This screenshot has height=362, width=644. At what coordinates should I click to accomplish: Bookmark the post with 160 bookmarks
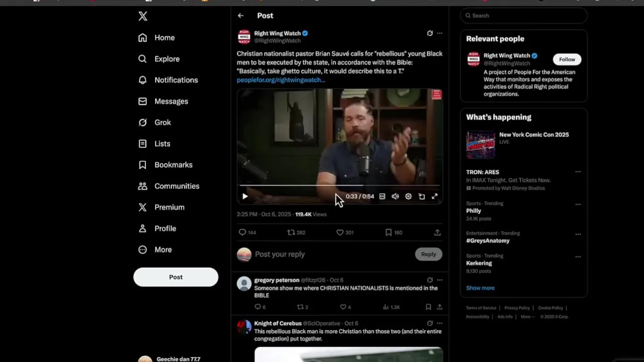point(388,232)
